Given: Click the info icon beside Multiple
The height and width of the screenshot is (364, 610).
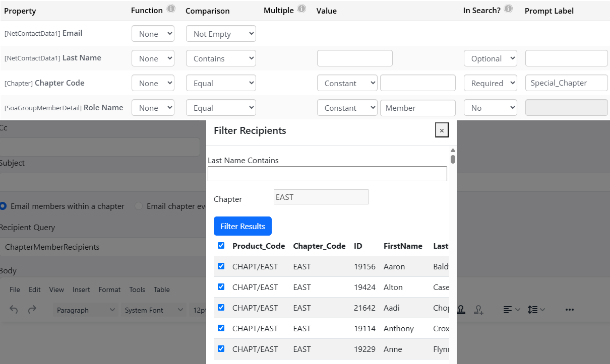Looking at the screenshot, I should [x=301, y=9].
